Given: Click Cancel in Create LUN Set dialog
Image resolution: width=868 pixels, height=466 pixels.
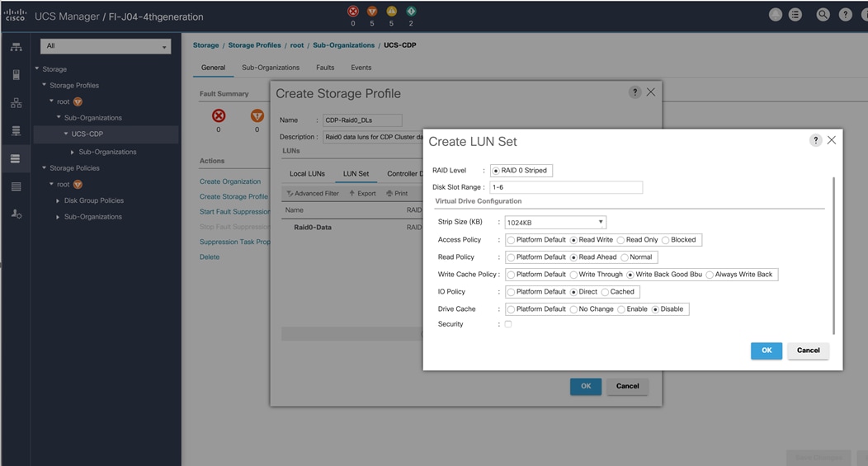Looking at the screenshot, I should tap(809, 351).
